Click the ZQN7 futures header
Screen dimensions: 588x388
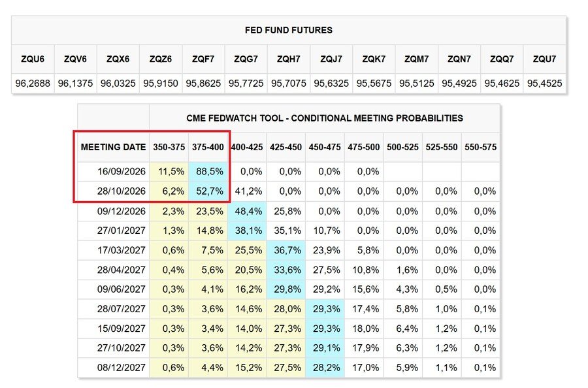(x=459, y=59)
